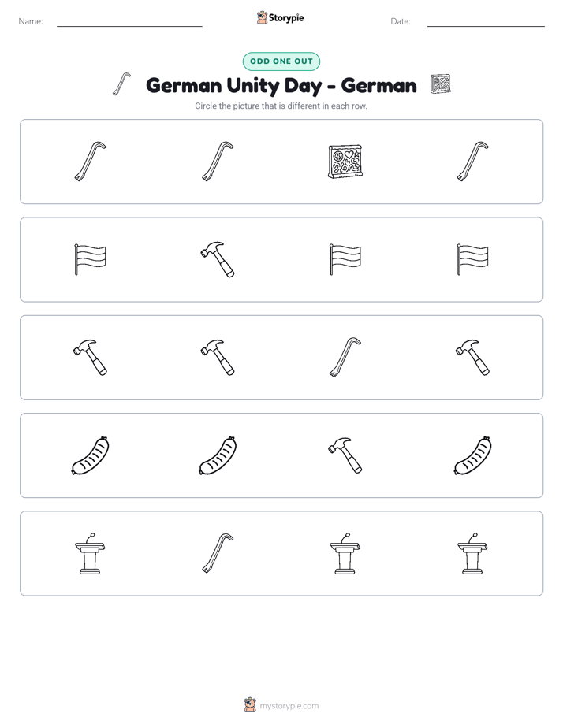Circle the Berlin Wall art picture in row one

[345, 162]
